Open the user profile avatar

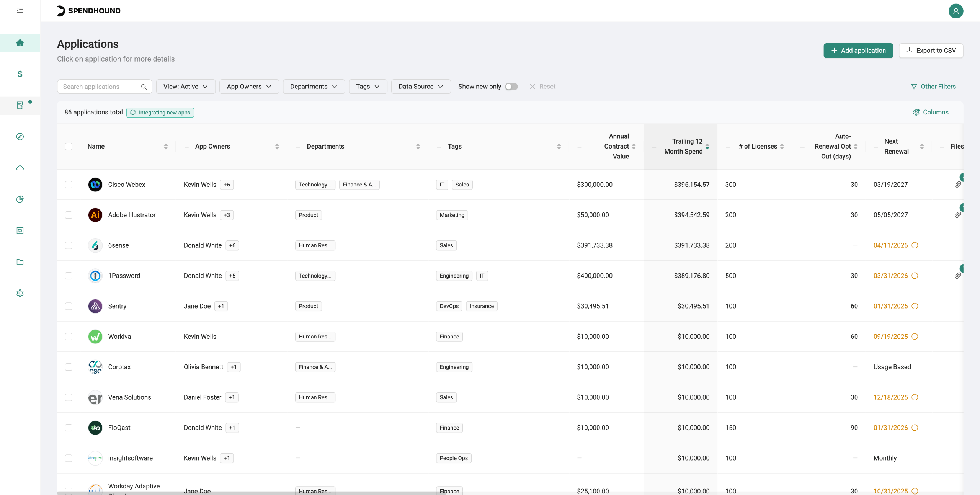[955, 11]
